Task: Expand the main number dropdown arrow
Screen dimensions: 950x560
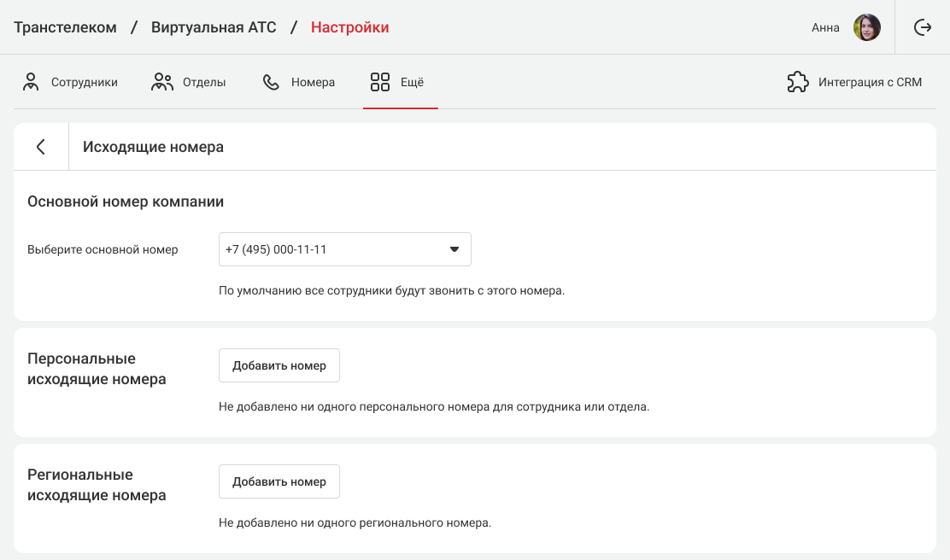Action: pos(454,249)
